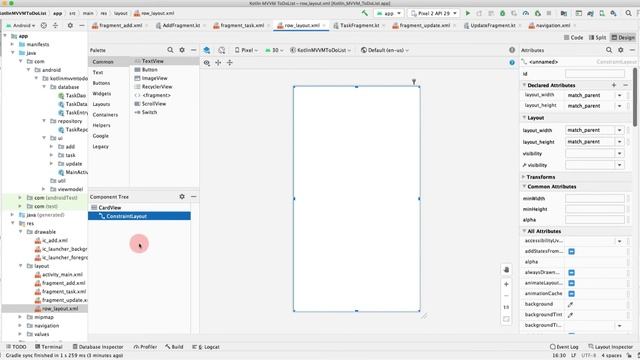Toggle addStatesFromChildren attribute

point(571,251)
